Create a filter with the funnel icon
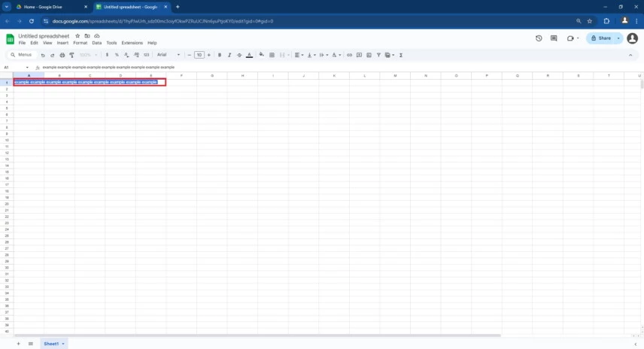The width and height of the screenshot is (644, 349). [x=378, y=55]
